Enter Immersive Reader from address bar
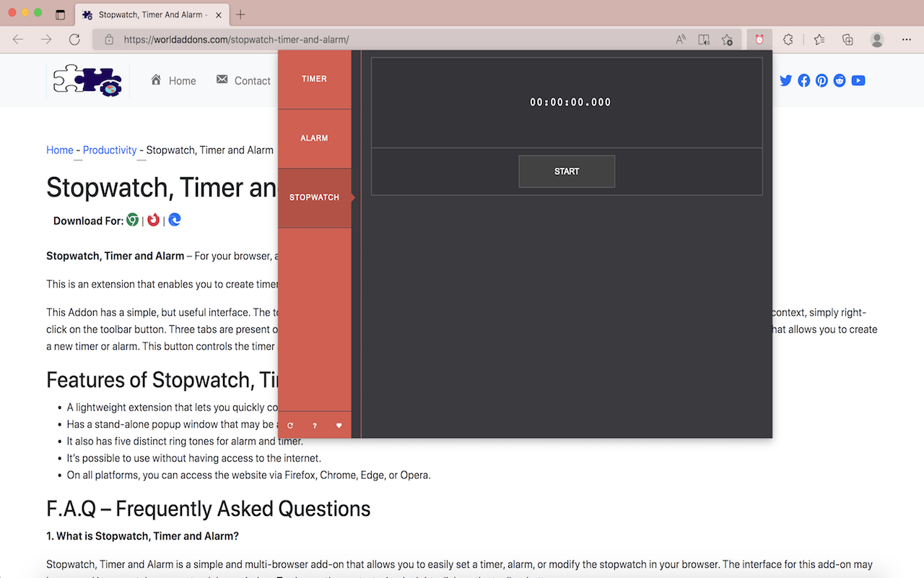Screen dimensions: 924x578 coord(704,40)
